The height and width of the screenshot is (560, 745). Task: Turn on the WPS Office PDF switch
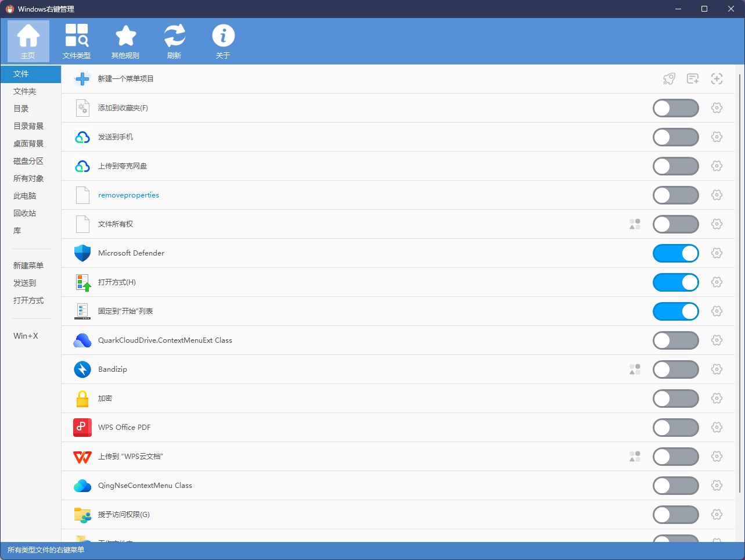tap(676, 428)
